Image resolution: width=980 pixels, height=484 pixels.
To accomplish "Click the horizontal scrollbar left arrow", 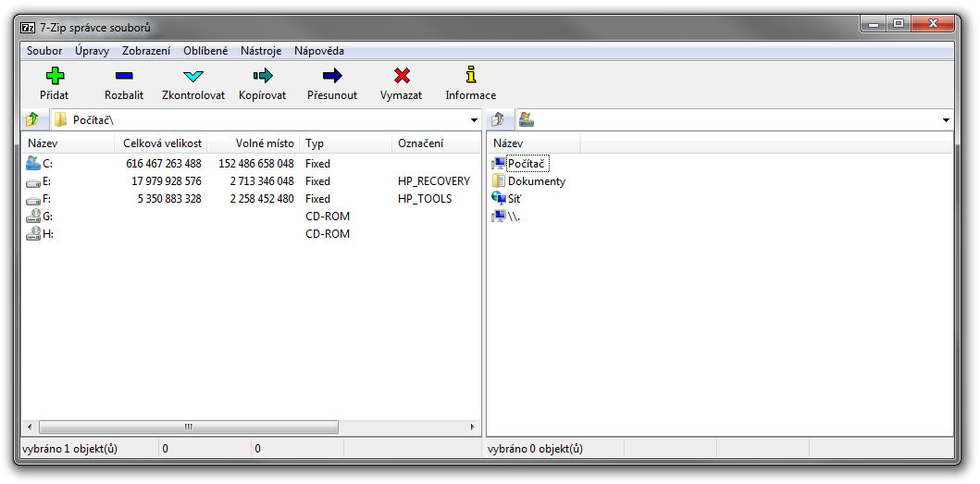I will [x=30, y=428].
